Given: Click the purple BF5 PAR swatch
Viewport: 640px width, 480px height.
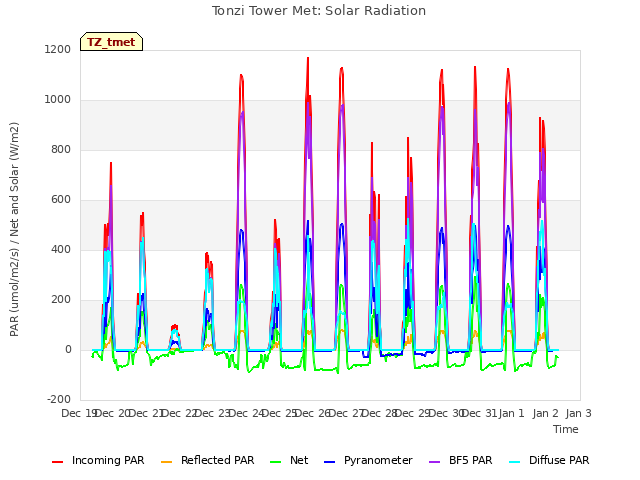Looking at the screenshot, I should click(x=435, y=462).
